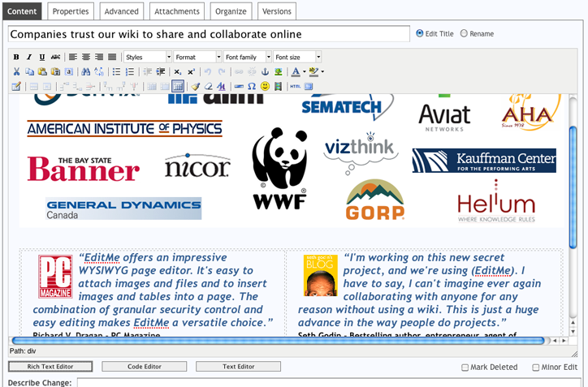Open the Versions tab
The height and width of the screenshot is (387, 588).
point(277,11)
